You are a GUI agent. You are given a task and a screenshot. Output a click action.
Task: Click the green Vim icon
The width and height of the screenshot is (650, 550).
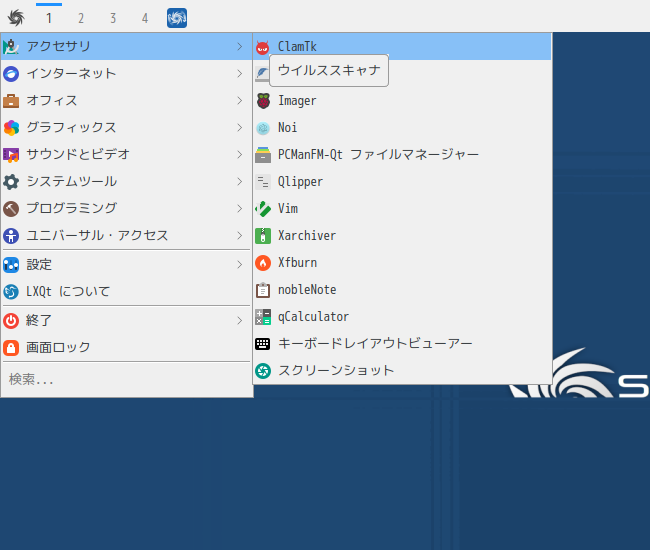pyautogui.click(x=263, y=209)
